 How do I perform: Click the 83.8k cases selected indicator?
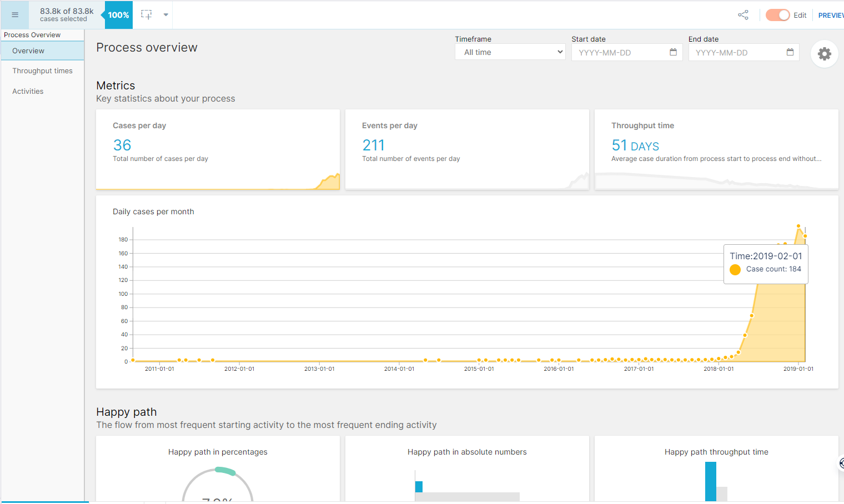click(67, 15)
